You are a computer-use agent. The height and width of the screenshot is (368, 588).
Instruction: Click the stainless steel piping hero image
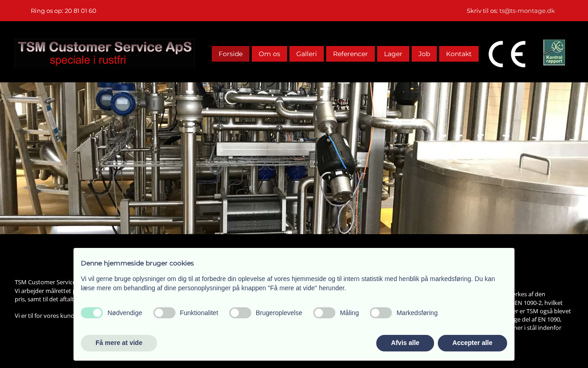tap(294, 158)
